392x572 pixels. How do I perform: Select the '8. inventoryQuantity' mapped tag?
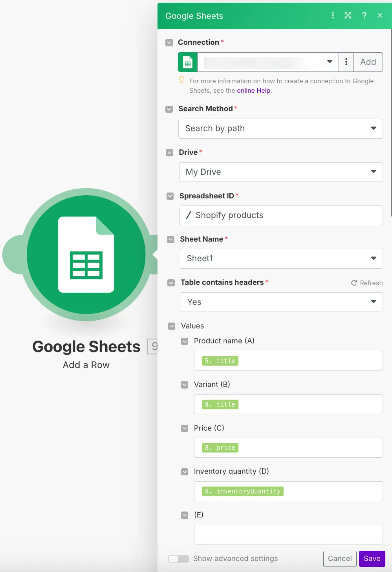tap(243, 491)
